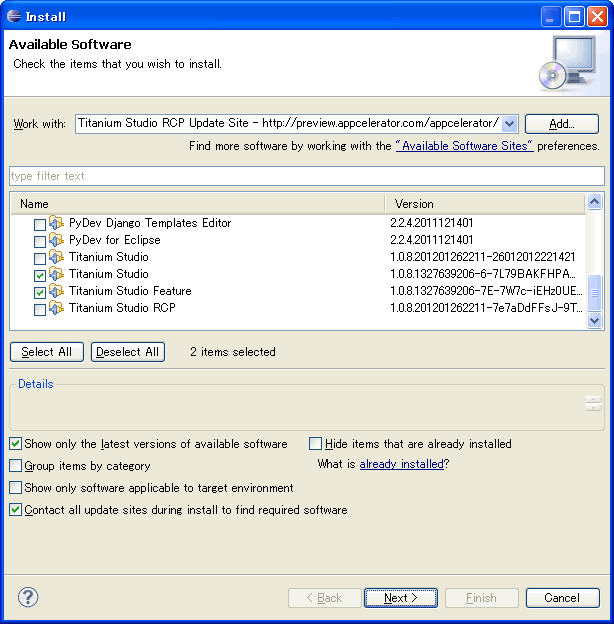
Task: Select the Titanium Studio RCP row text
Action: click(122, 308)
